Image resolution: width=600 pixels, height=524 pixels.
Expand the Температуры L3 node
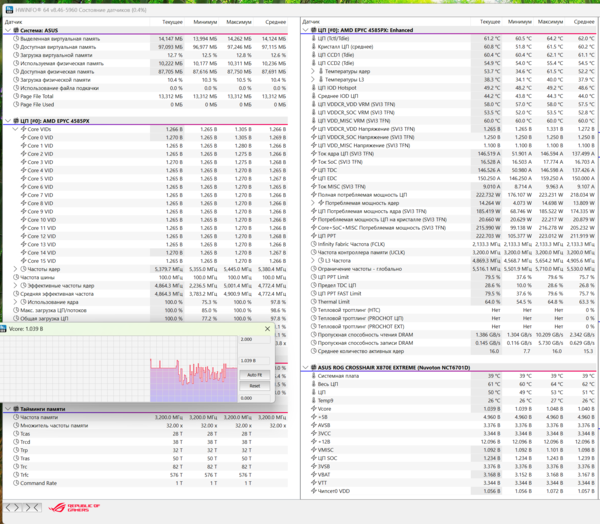(x=313, y=80)
